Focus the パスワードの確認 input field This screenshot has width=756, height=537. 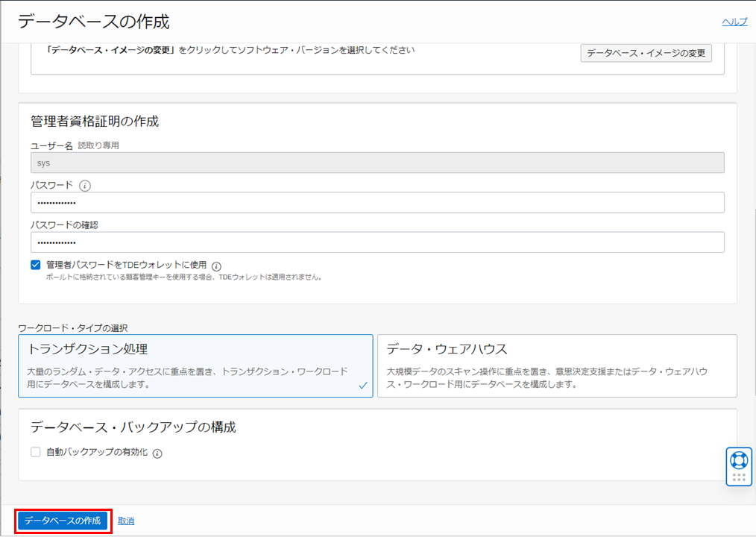(377, 242)
